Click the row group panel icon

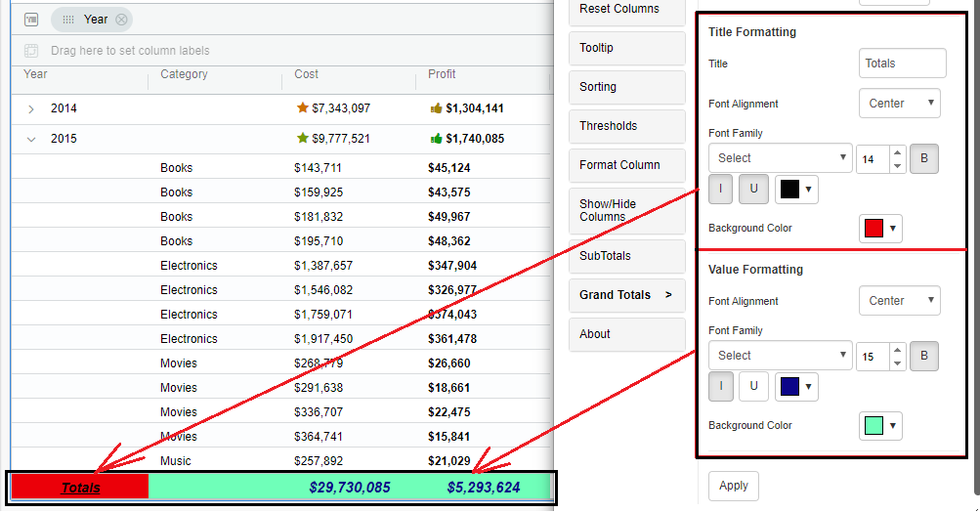[x=31, y=20]
